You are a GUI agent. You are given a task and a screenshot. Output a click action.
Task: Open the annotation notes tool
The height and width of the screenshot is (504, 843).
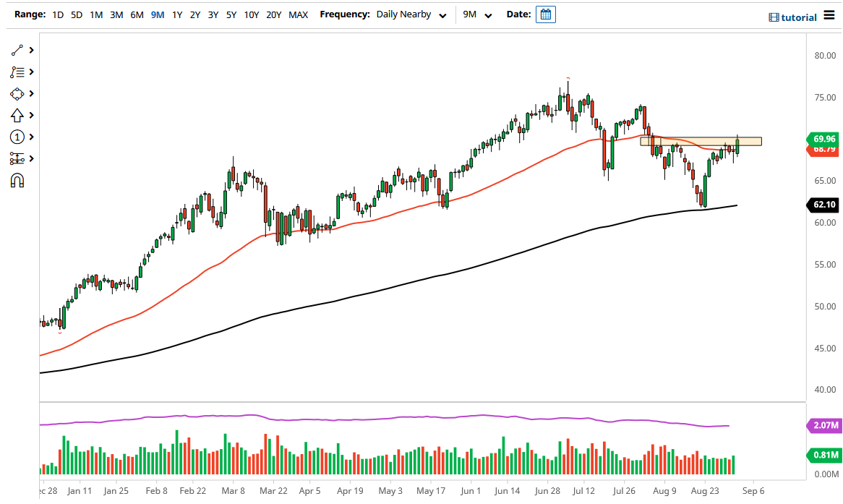coord(15,72)
